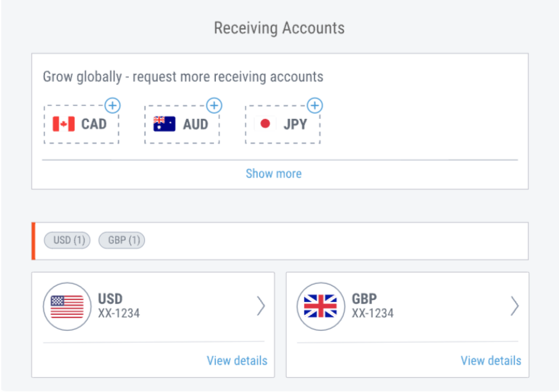Click the plus icon on CAD account
559x392 pixels.
(113, 105)
